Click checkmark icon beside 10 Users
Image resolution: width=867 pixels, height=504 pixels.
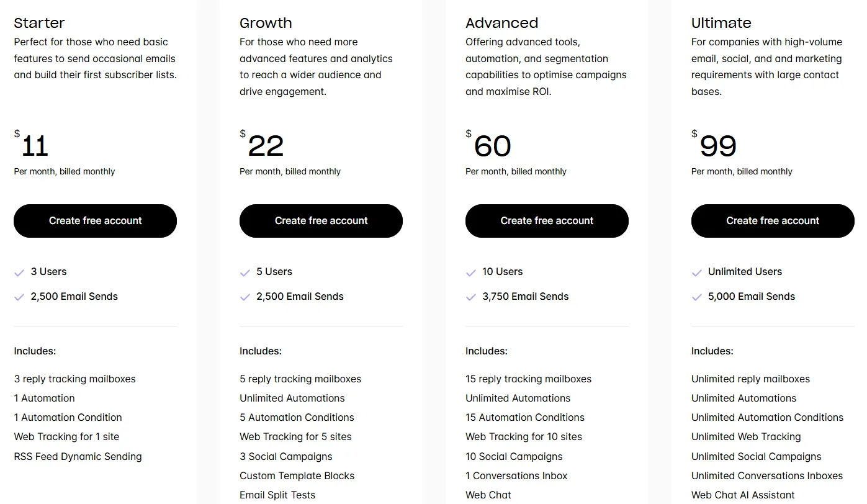pyautogui.click(x=471, y=272)
